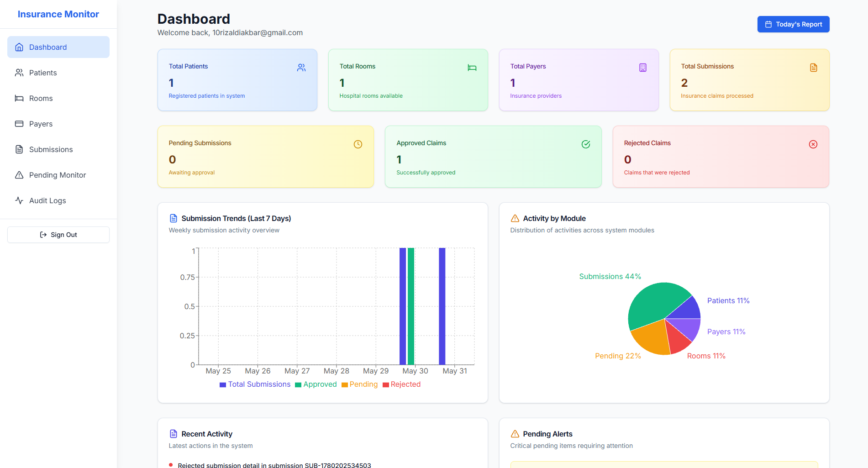This screenshot has width=868, height=468.
Task: Go to Patients in the sidebar
Action: click(x=58, y=73)
